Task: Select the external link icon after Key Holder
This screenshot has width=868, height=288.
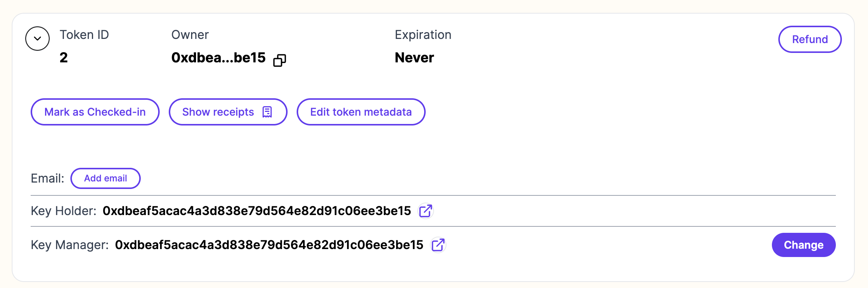Action: point(426,211)
